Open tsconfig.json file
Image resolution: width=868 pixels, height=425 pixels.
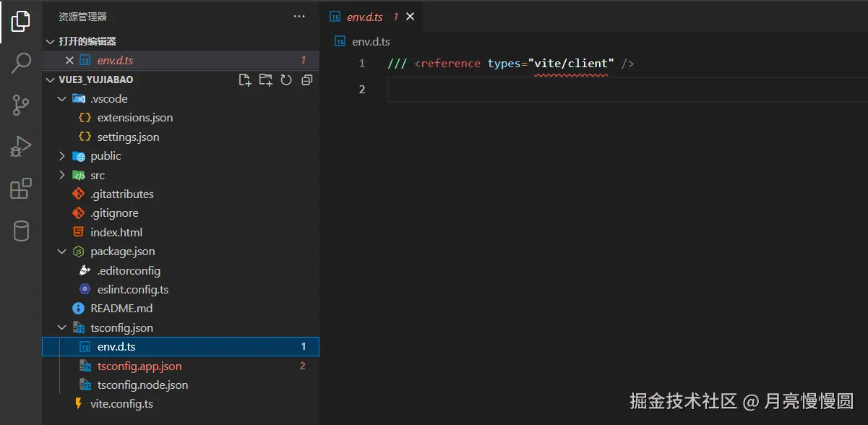[121, 328]
